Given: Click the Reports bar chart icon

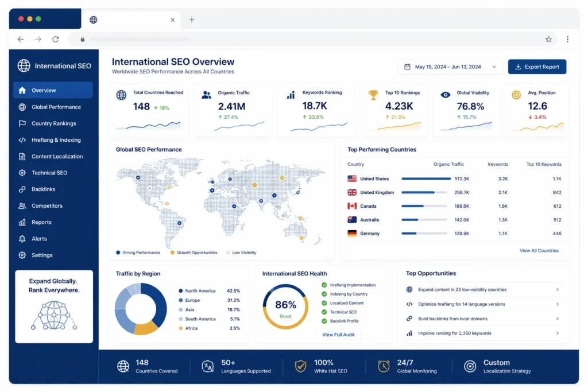Looking at the screenshot, I should (x=22, y=222).
